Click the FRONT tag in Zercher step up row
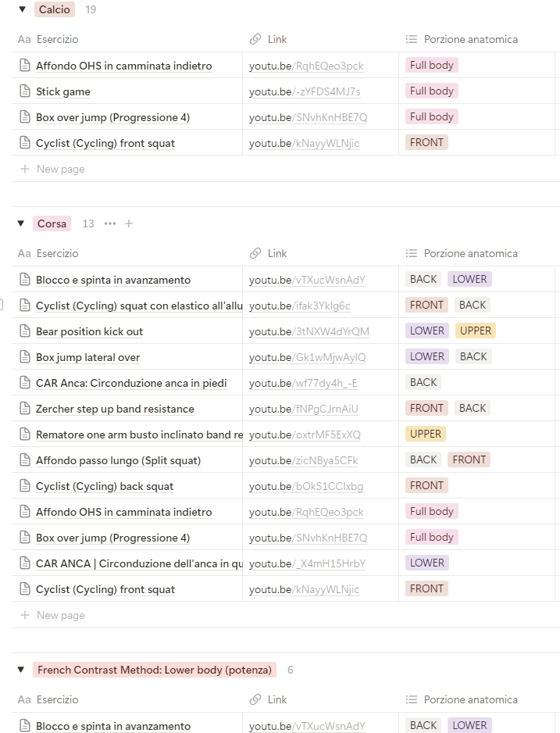 tap(426, 408)
